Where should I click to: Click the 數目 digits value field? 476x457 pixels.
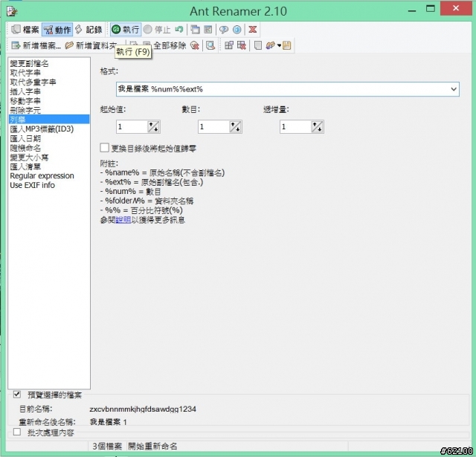tap(213, 127)
